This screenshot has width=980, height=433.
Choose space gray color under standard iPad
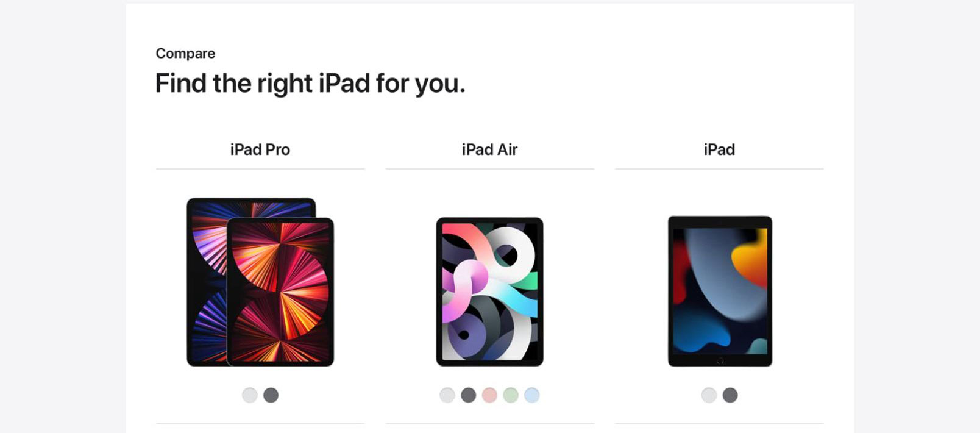click(x=730, y=395)
